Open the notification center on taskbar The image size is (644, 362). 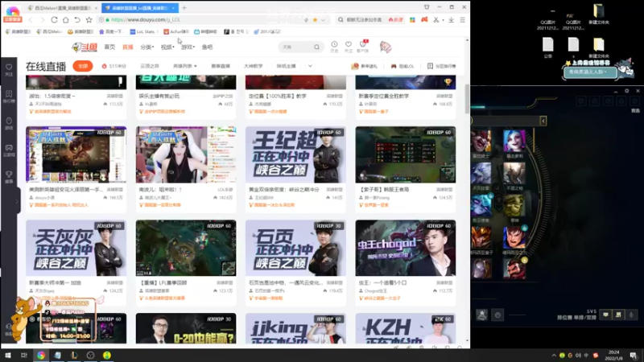pyautogui.click(x=634, y=356)
